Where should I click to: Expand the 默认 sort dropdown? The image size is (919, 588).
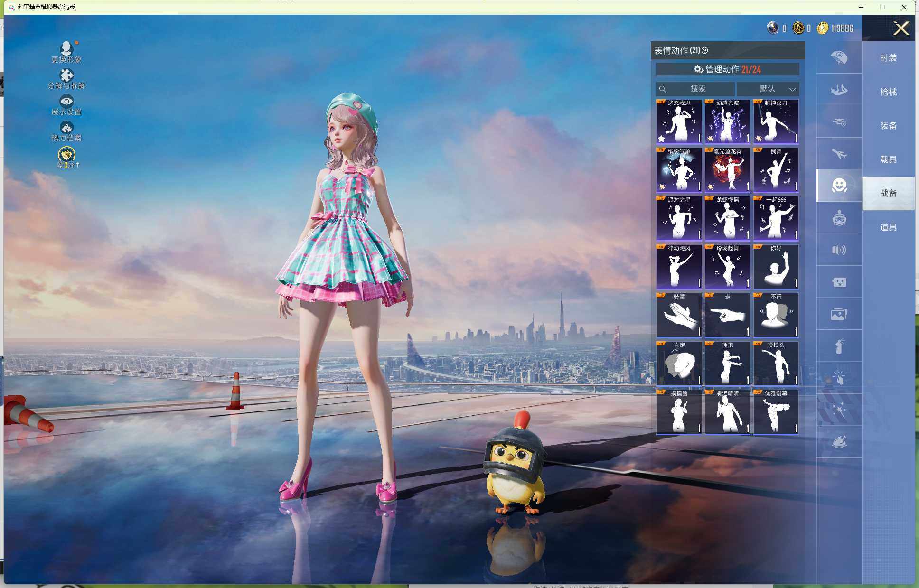[768, 89]
